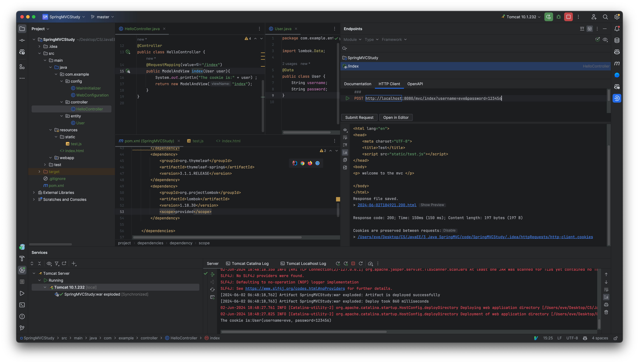Viewport: 639px width, 364px height.
Task: Select the index.html editor tab
Action: click(228, 141)
